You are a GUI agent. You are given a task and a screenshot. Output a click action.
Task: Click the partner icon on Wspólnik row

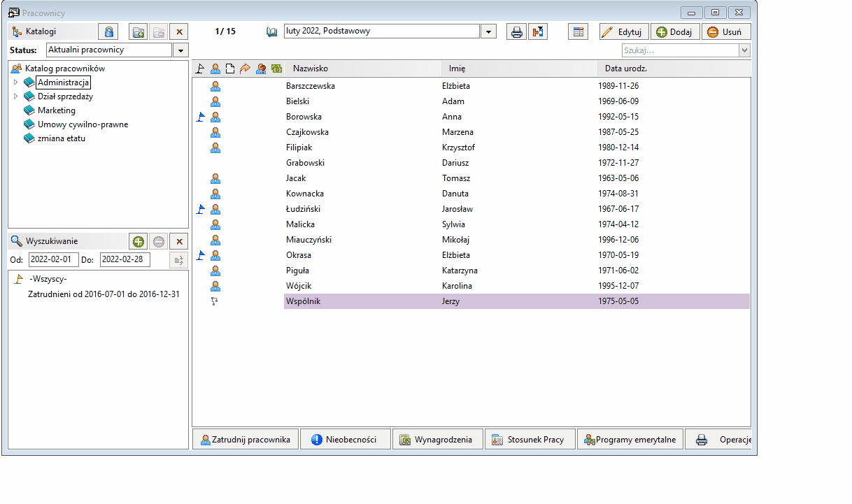[215, 301]
